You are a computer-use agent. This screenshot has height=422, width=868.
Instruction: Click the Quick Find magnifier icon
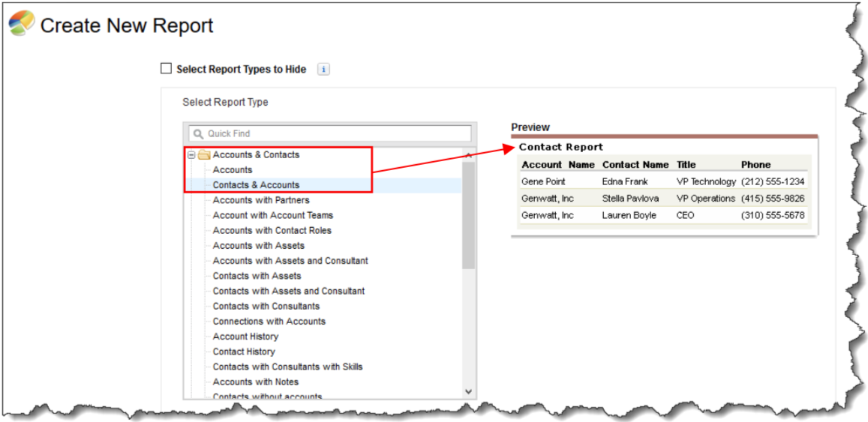tap(198, 133)
